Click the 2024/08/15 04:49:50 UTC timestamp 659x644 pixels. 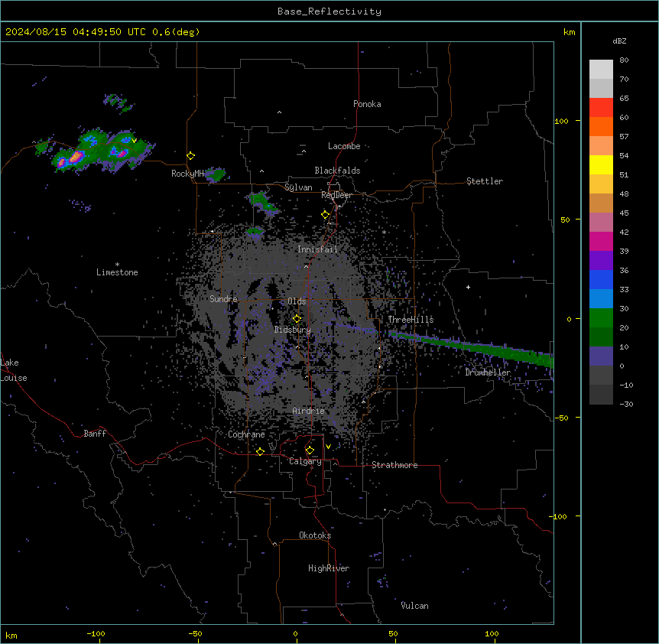[75, 32]
